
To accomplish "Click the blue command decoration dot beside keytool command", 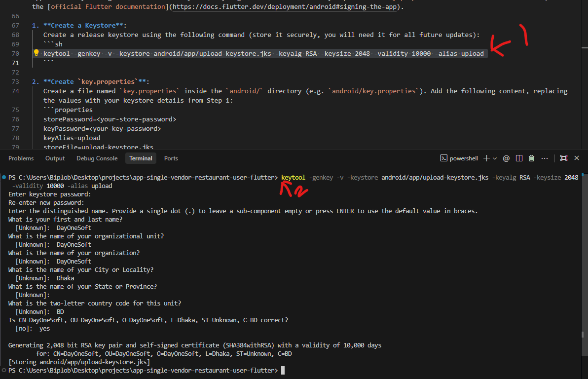I will pyautogui.click(x=4, y=177).
